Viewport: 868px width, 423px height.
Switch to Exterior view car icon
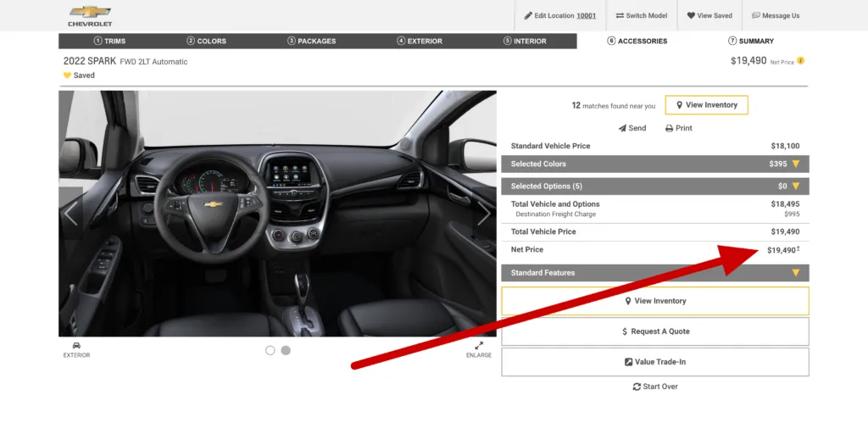tap(76, 348)
